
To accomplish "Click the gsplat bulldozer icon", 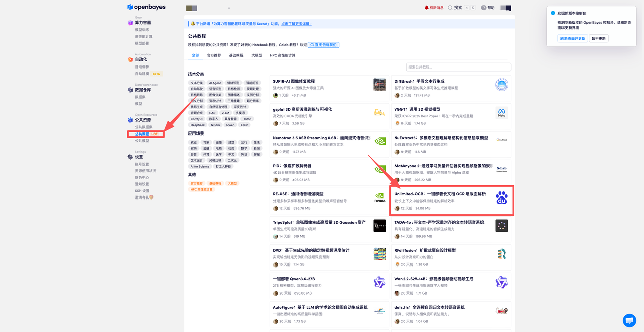I will pyautogui.click(x=380, y=113).
